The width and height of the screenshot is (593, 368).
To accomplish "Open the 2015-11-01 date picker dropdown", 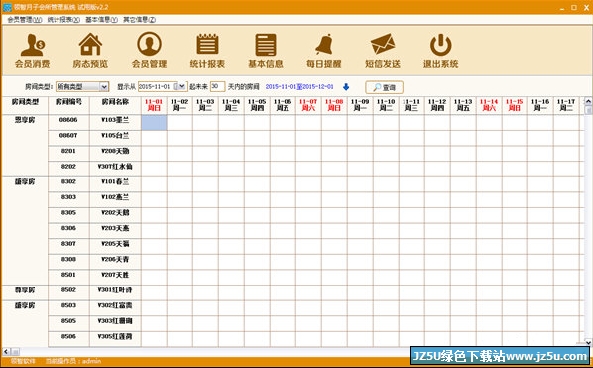I will [182, 87].
